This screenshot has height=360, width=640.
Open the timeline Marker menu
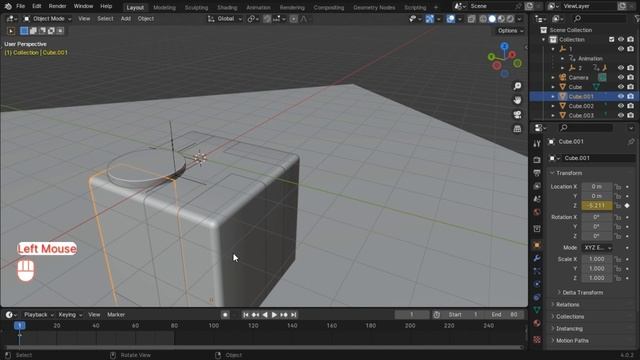pyautogui.click(x=116, y=315)
